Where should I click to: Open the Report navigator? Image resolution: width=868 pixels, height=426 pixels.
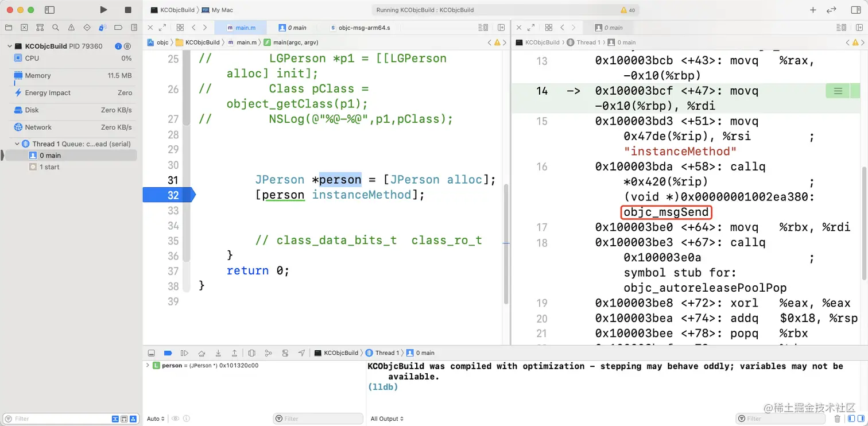point(134,27)
